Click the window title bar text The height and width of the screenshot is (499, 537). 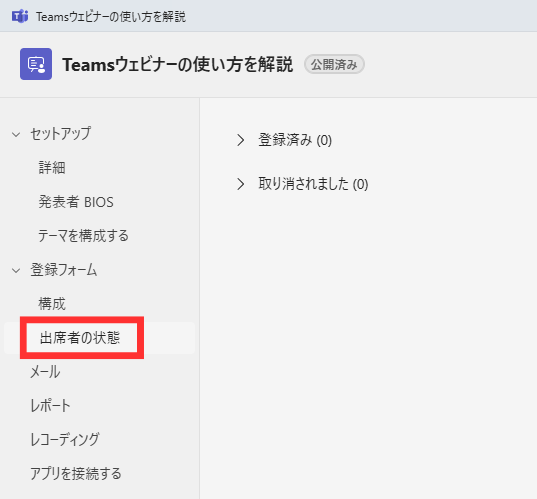111,16
